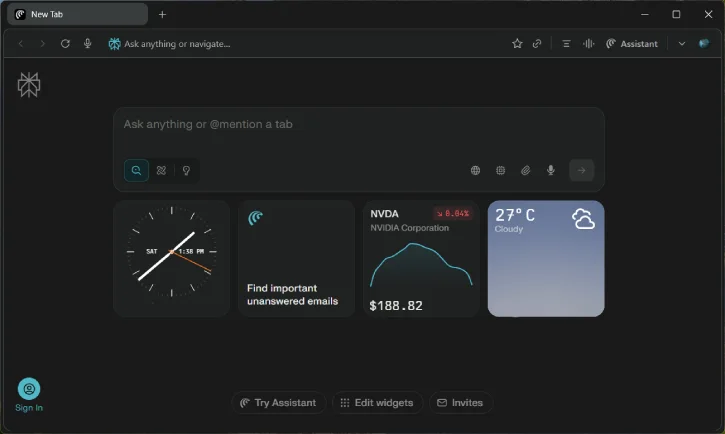This screenshot has height=434, width=725.
Task: Click the Edit widgets button
Action: point(377,402)
